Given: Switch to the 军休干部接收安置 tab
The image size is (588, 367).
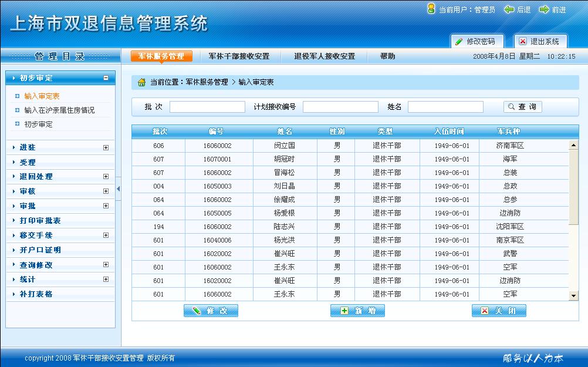Looking at the screenshot, I should pos(239,56).
